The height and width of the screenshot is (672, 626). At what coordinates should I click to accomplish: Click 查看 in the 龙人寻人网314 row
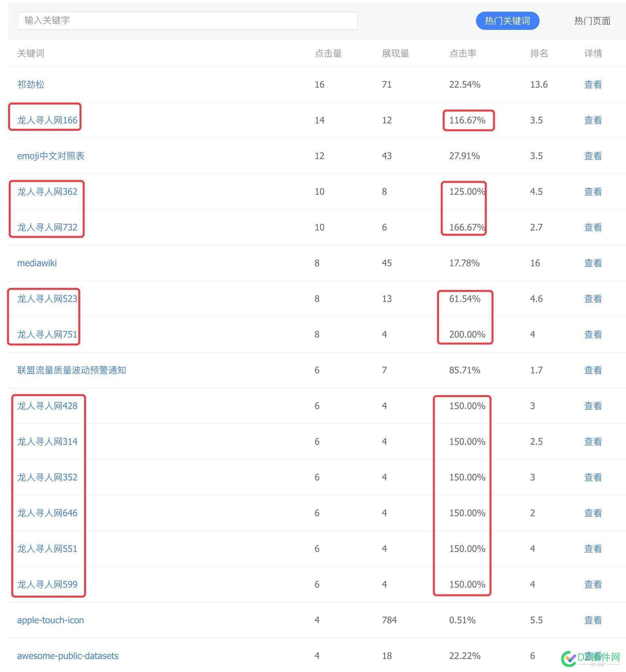(593, 442)
